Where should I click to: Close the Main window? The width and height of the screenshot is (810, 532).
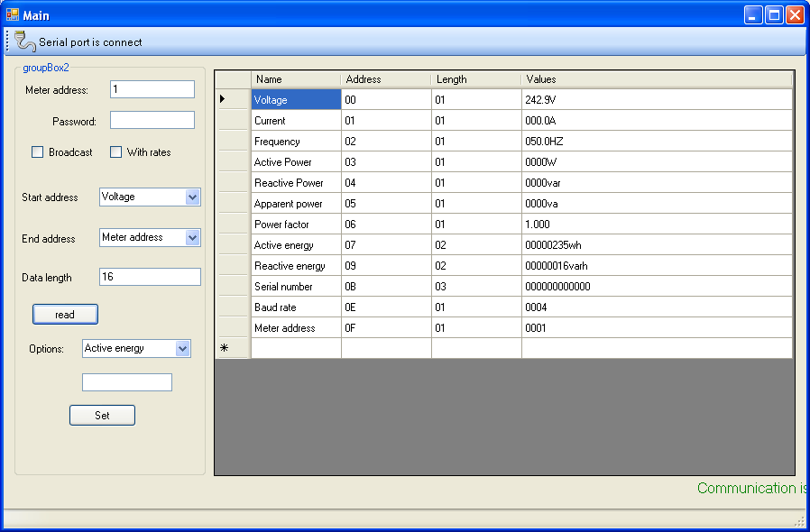(x=795, y=15)
